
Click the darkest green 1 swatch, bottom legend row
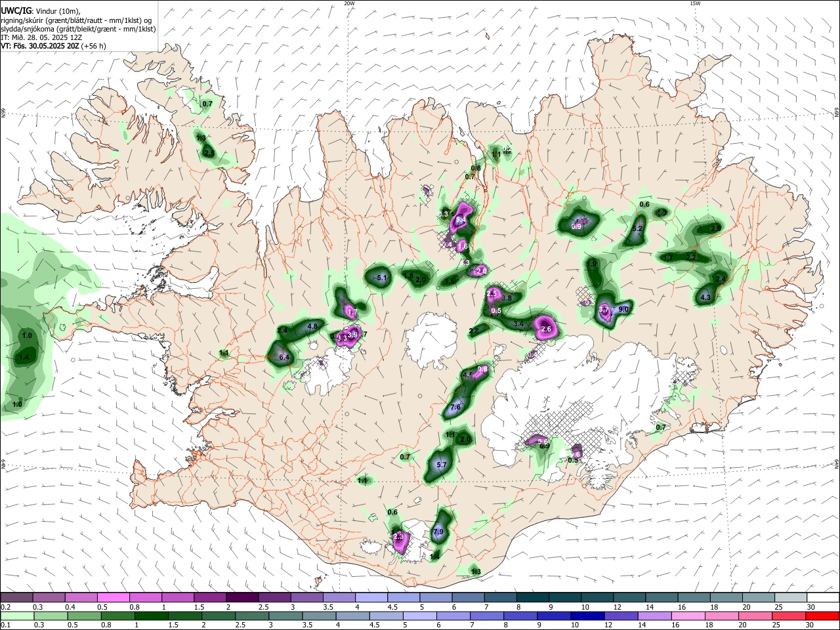151,616
